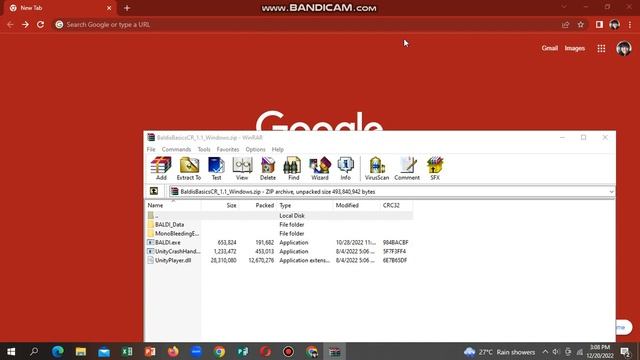Open Chrome's three-dot menu
The image size is (640, 360).
(x=630, y=24)
